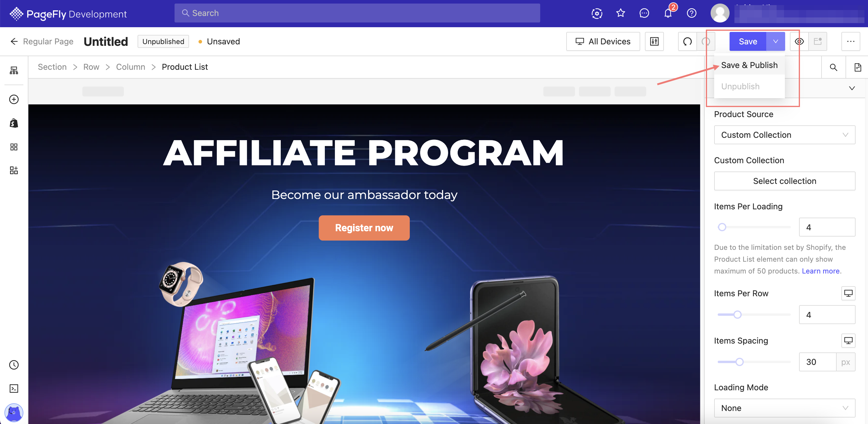This screenshot has height=424, width=868.
Task: Click the undo arrow icon
Action: coord(688,41)
